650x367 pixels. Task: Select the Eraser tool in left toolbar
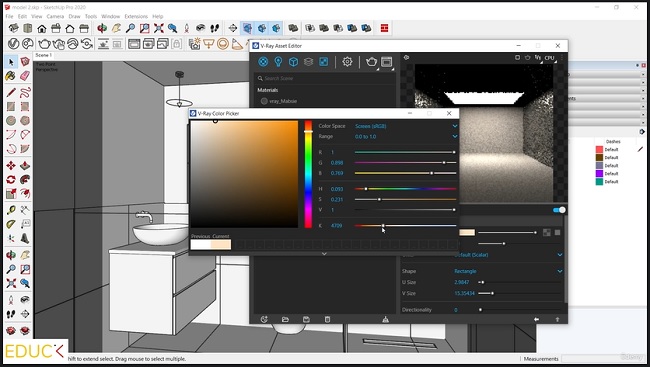coord(25,76)
